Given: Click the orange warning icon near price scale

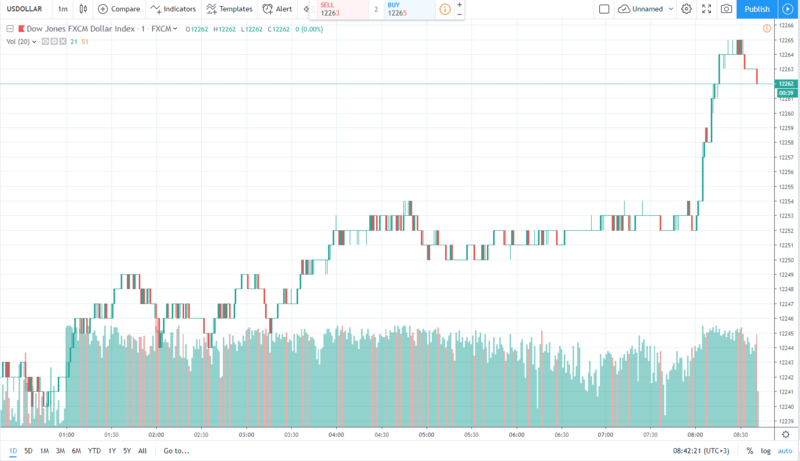Looking at the screenshot, I should (766, 29).
